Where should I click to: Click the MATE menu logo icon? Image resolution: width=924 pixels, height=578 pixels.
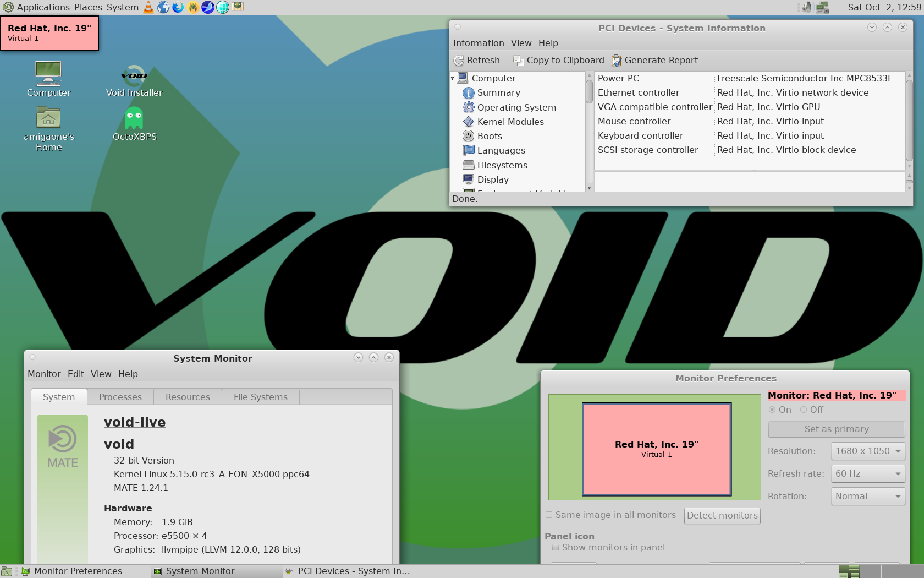(8, 7)
